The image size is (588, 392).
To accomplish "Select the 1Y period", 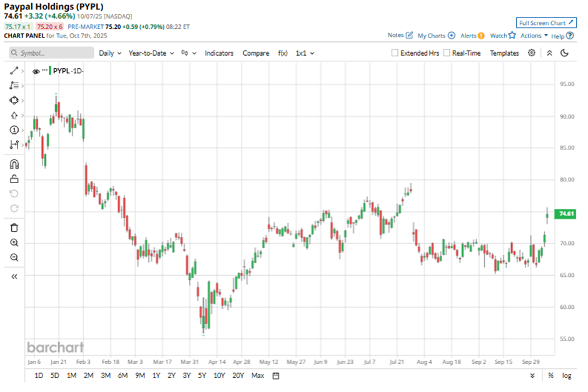I will coord(156,376).
